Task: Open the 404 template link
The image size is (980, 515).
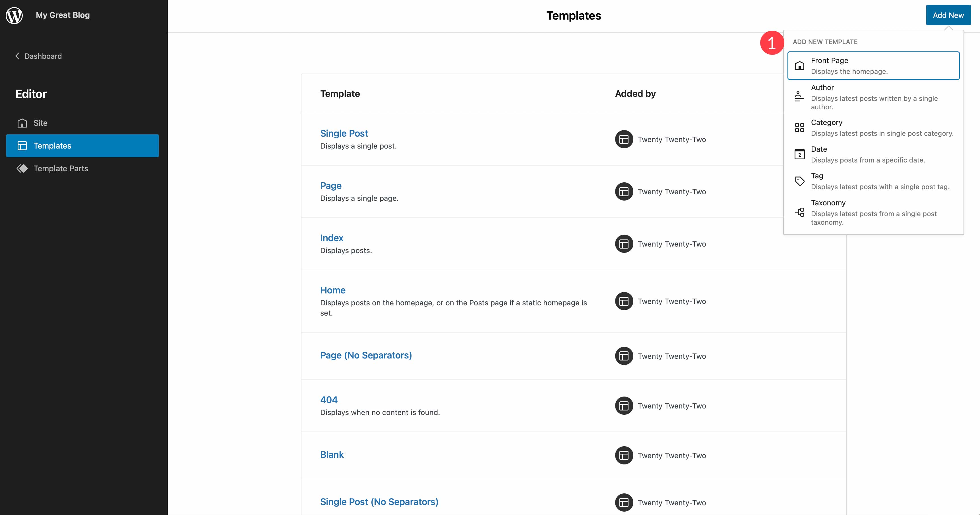Action: pyautogui.click(x=329, y=400)
